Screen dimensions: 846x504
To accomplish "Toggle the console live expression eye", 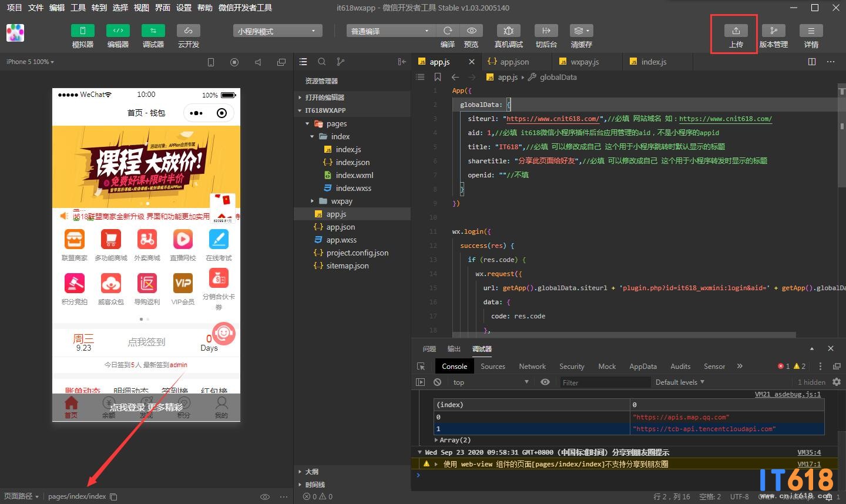I will click(x=545, y=382).
